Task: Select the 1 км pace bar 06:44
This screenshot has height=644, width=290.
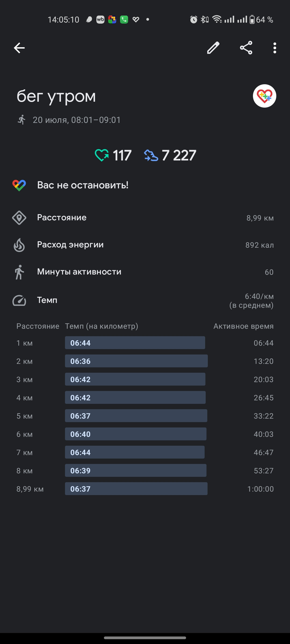Action: [x=135, y=343]
